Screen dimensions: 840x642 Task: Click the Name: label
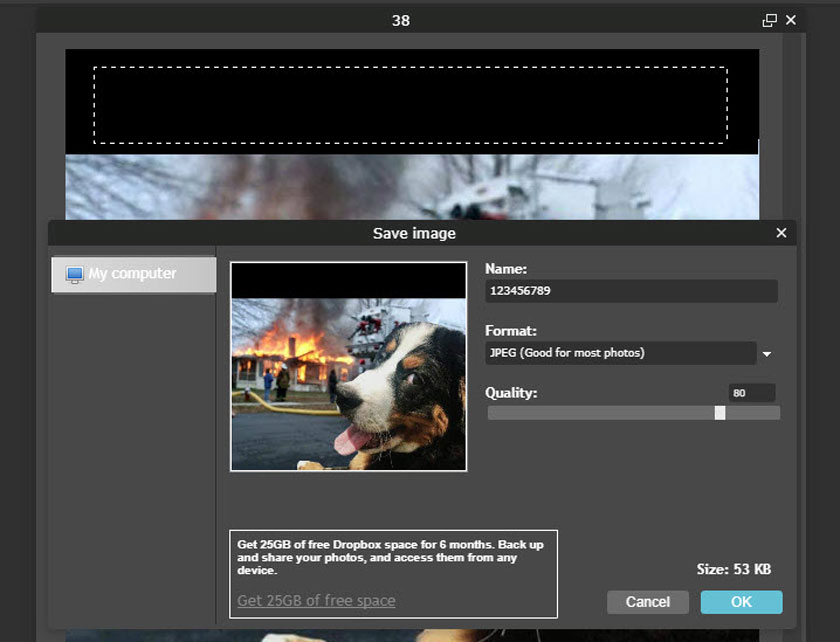click(x=506, y=269)
